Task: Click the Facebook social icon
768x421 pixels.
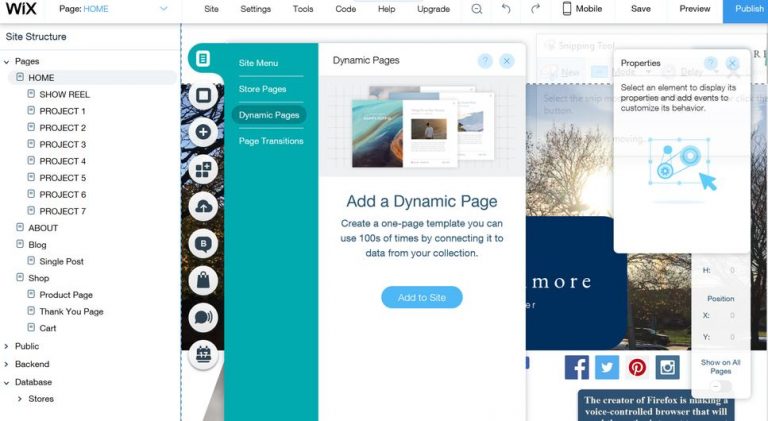Action: point(577,367)
